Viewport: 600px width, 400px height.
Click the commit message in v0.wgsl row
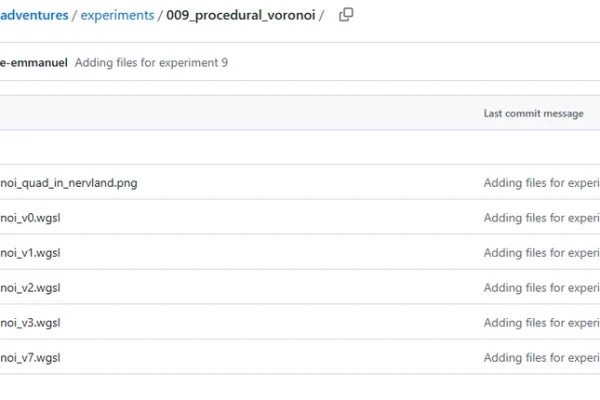(x=541, y=218)
